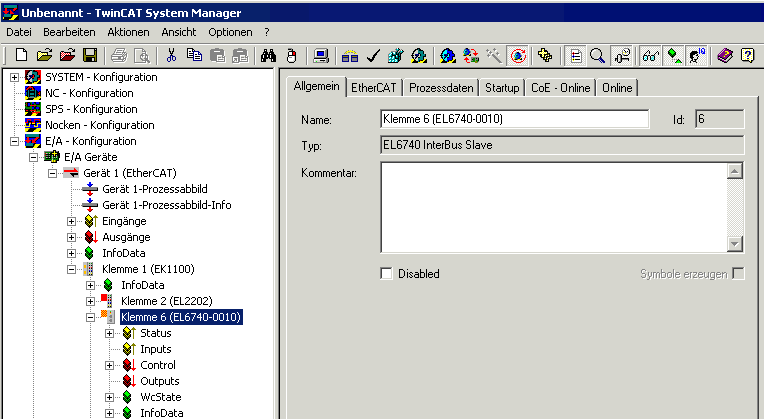The image size is (764, 419).
Task: Collapse Klemme 6 (EL6740-0010) node
Action: coord(90,317)
